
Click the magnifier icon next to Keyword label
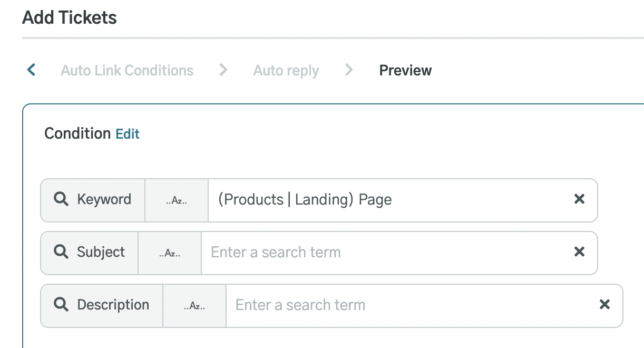(61, 199)
